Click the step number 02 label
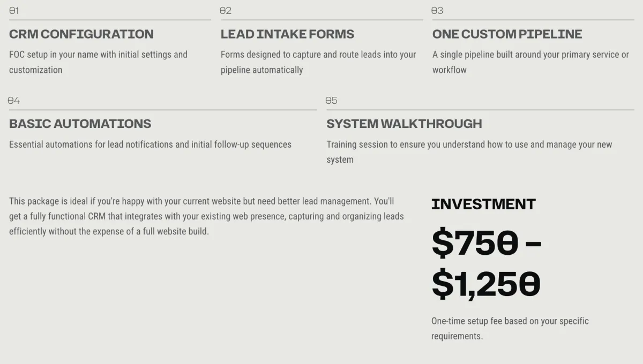Viewport: 643px width, 364px height. (226, 11)
